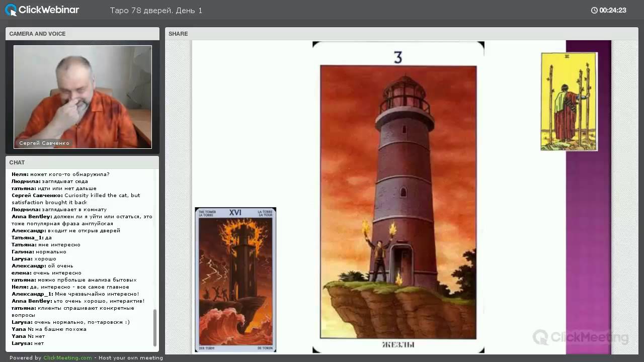Click chat message "нормально" from Галина
The height and width of the screenshot is (362, 644).
(51, 252)
